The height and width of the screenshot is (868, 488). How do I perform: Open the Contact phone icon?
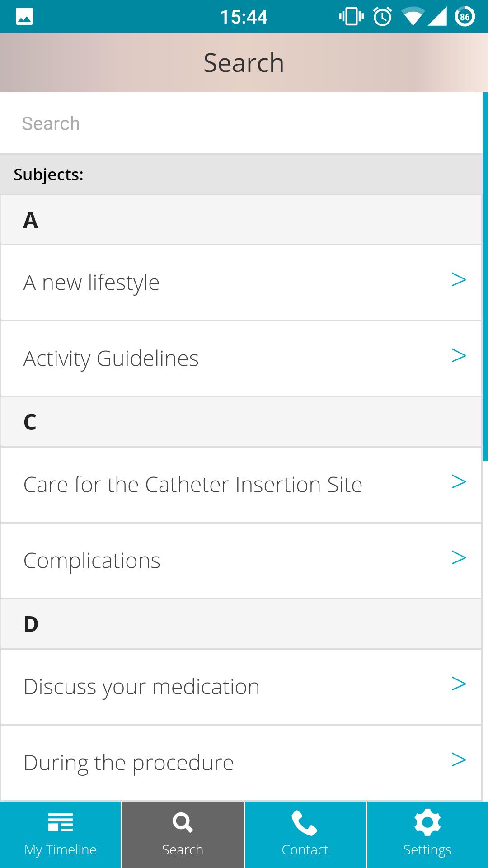[305, 831]
